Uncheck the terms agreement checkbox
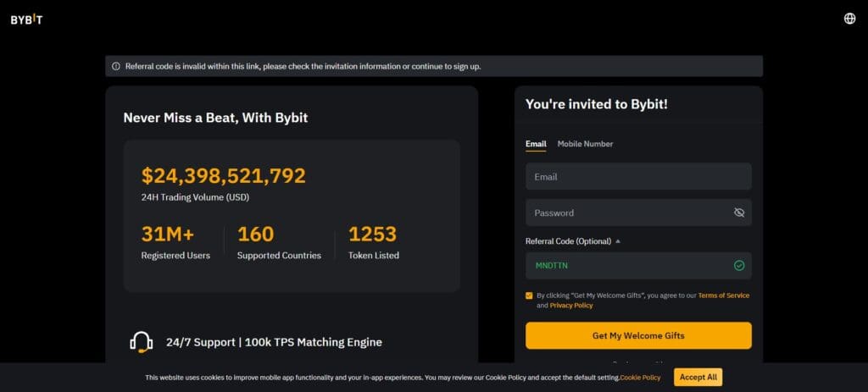 point(529,295)
